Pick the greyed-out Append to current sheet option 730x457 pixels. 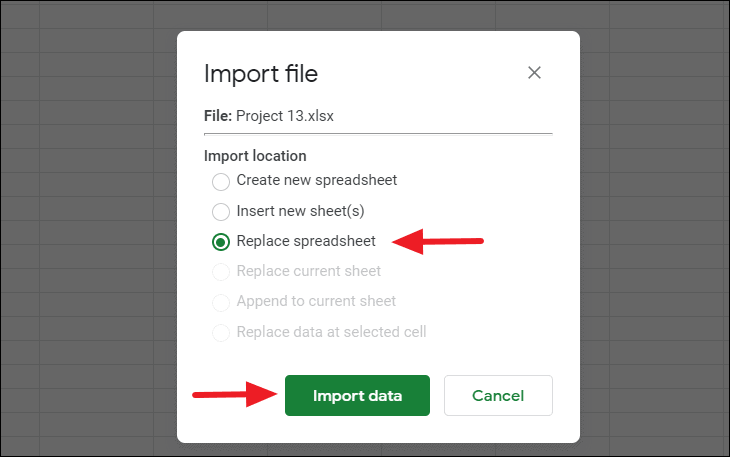click(221, 302)
